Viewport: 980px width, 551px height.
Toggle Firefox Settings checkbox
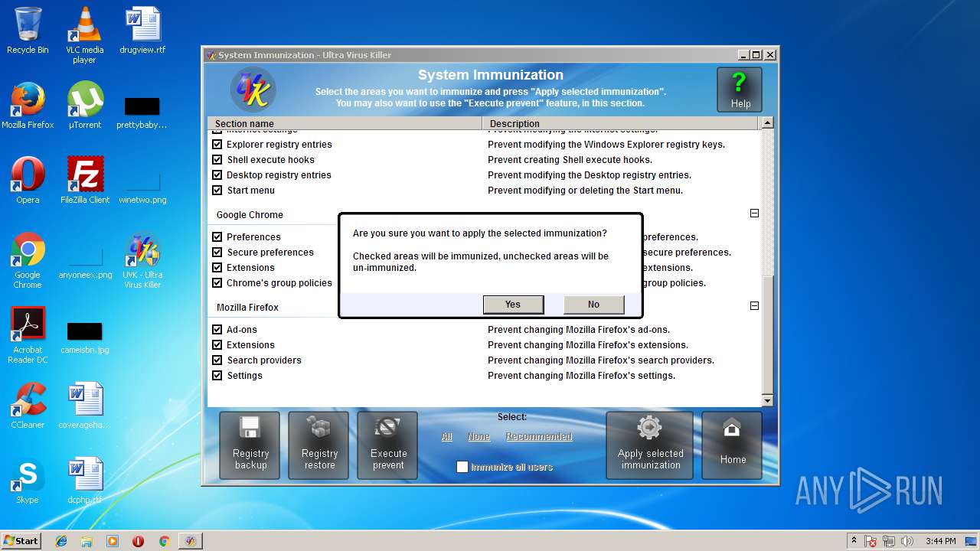pyautogui.click(x=217, y=375)
